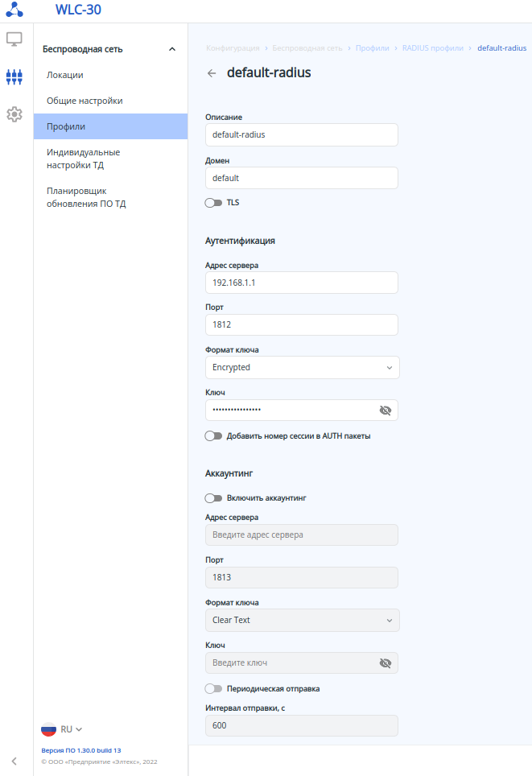Click the Russian flag language icon

49,729
